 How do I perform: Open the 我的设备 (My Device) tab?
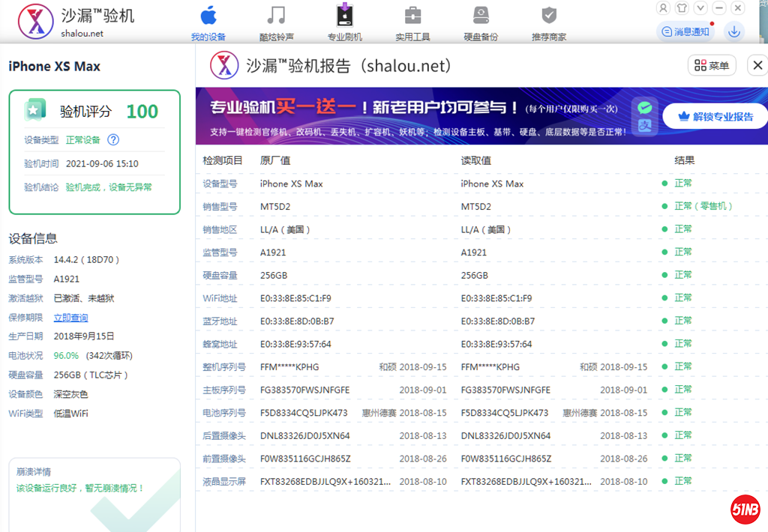(x=208, y=22)
